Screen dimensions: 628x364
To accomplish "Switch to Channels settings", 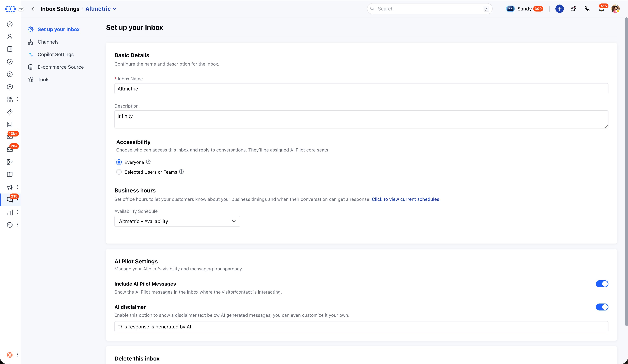I will 43,42.
